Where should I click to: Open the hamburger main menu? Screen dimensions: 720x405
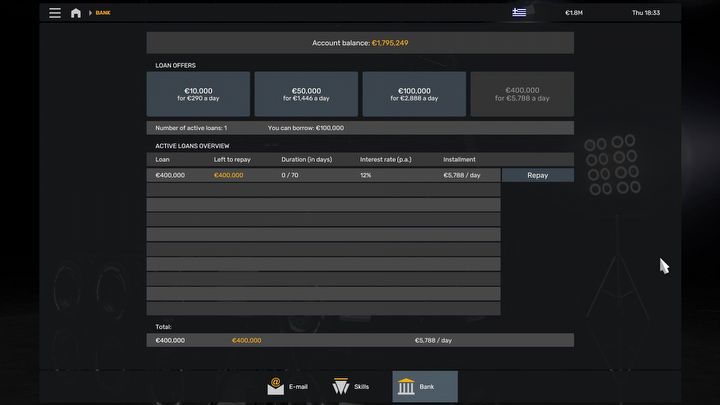point(55,13)
